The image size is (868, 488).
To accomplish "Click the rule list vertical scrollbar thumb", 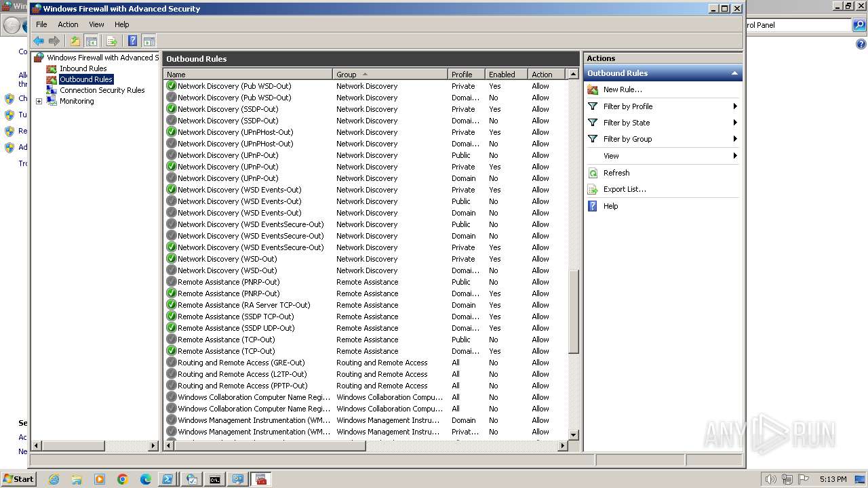I will [x=574, y=311].
